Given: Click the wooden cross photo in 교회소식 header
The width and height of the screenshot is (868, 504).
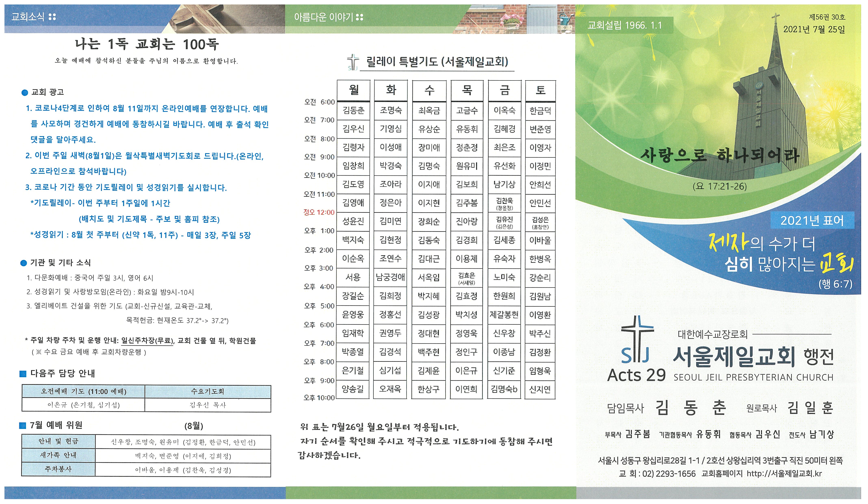Looking at the screenshot, I should (x=220, y=19).
